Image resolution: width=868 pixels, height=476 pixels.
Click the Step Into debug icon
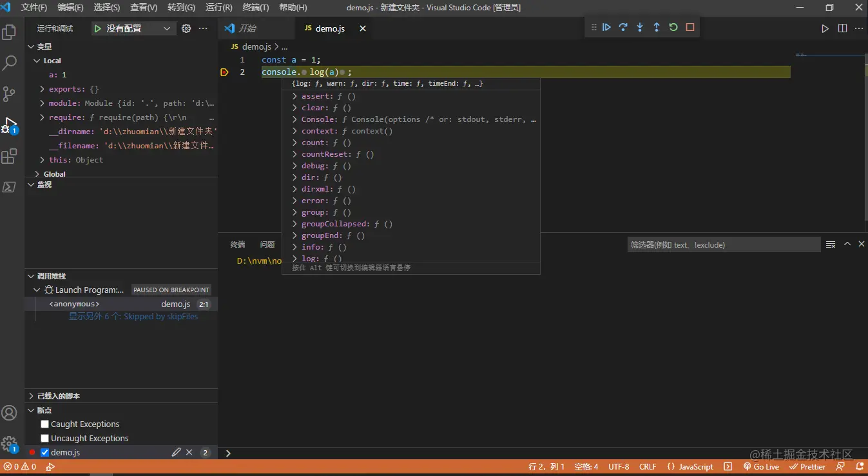pos(640,27)
